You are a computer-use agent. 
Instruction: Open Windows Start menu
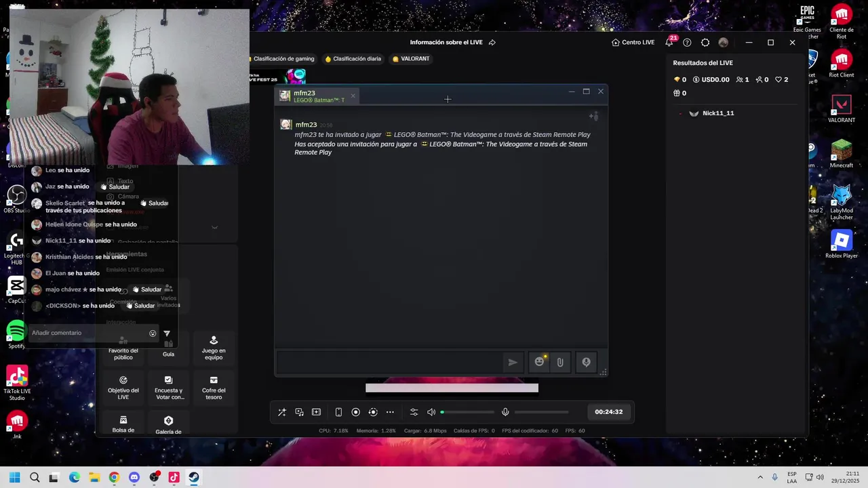15,477
